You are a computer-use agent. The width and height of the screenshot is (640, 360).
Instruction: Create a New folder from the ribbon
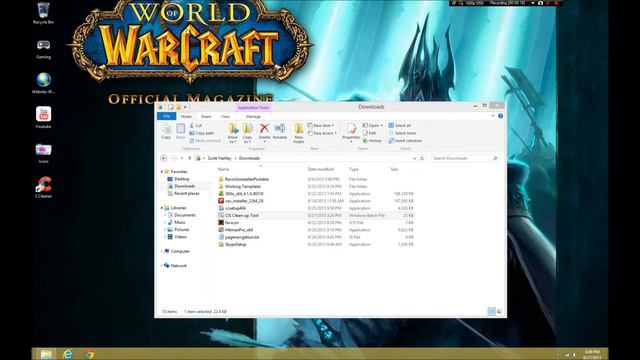[299, 133]
